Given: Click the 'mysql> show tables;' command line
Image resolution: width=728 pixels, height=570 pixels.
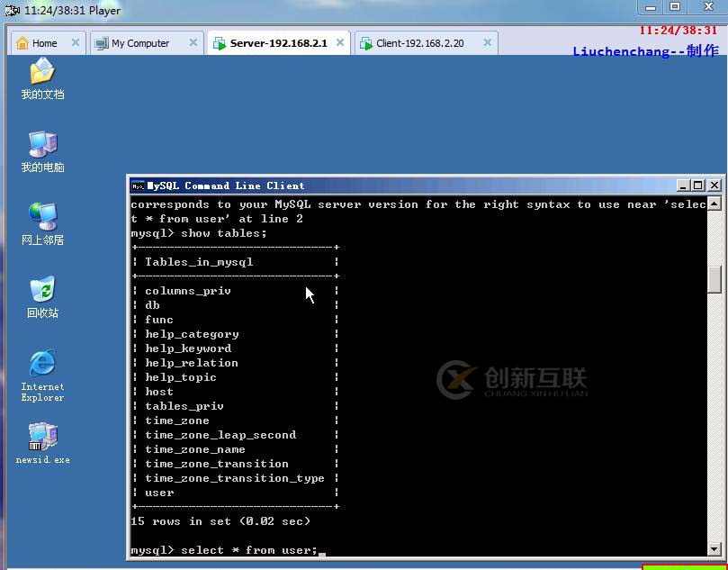Looking at the screenshot, I should pyautogui.click(x=199, y=233).
